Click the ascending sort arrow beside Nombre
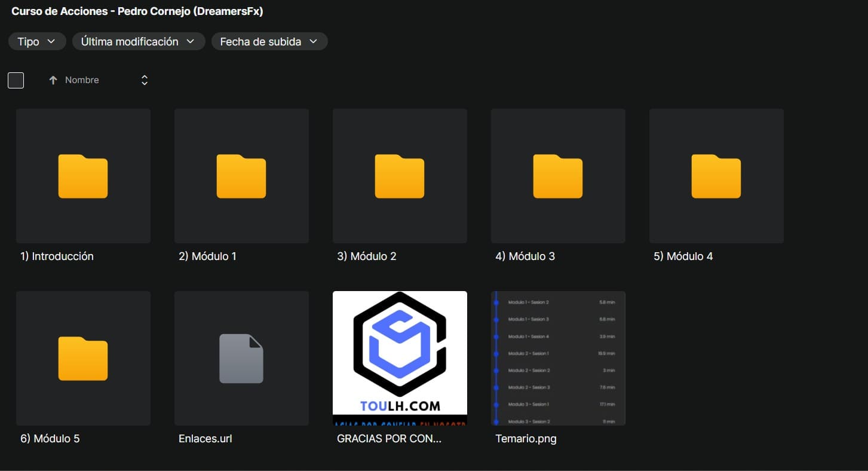The width and height of the screenshot is (868, 471). click(53, 80)
